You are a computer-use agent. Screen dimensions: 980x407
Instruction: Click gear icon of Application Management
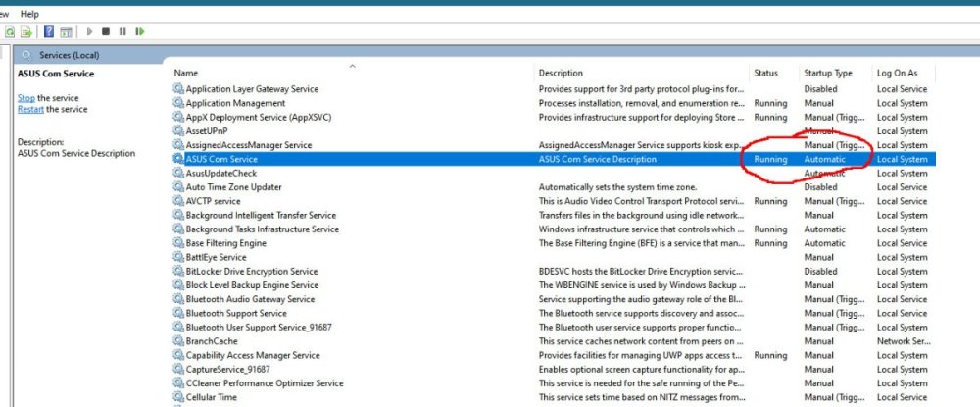point(178,103)
